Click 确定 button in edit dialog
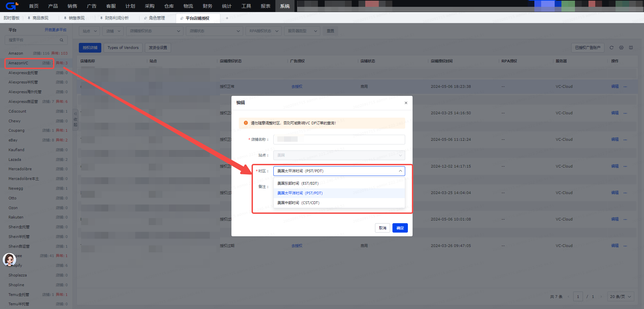The width and height of the screenshot is (644, 309). tap(400, 228)
